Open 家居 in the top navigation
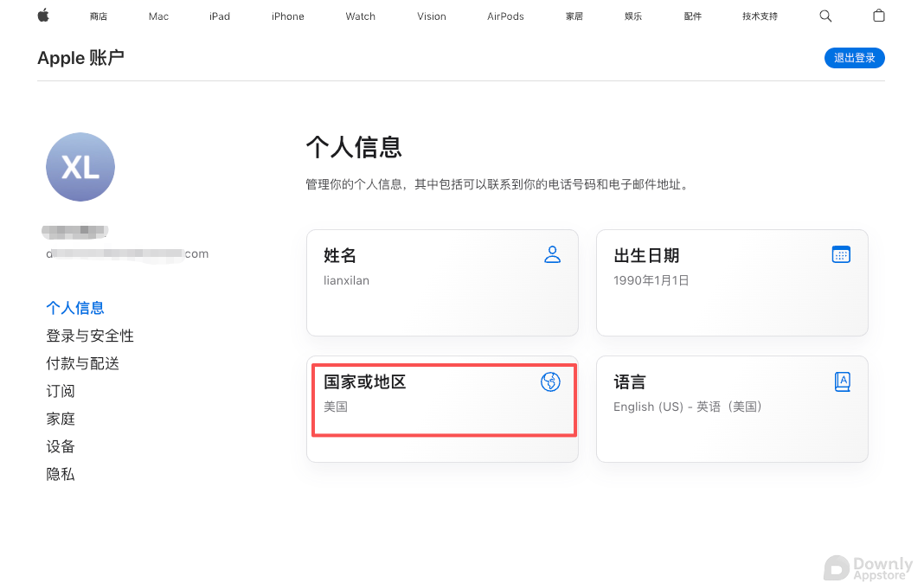The width and height of the screenshot is (924, 583). [574, 16]
